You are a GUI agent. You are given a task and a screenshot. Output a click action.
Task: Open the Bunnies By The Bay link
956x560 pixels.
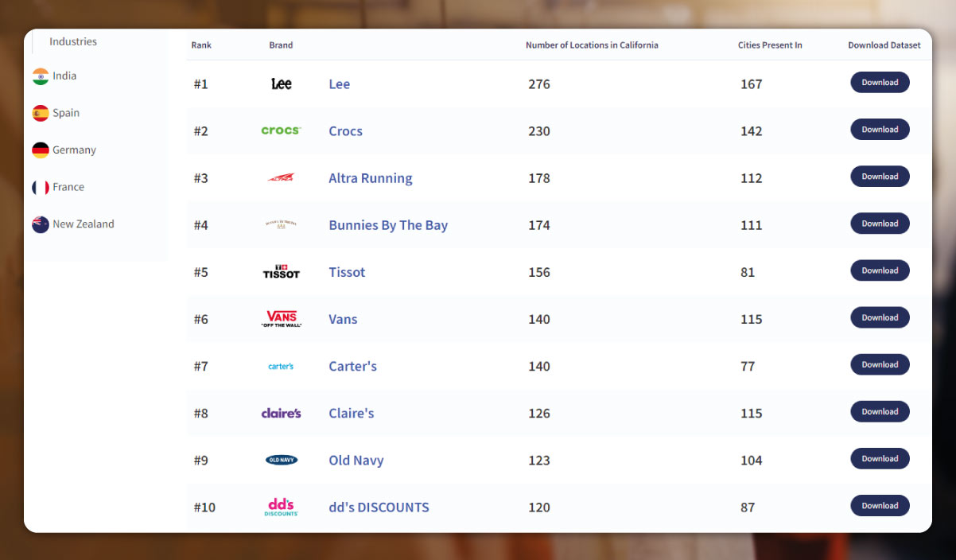(388, 225)
